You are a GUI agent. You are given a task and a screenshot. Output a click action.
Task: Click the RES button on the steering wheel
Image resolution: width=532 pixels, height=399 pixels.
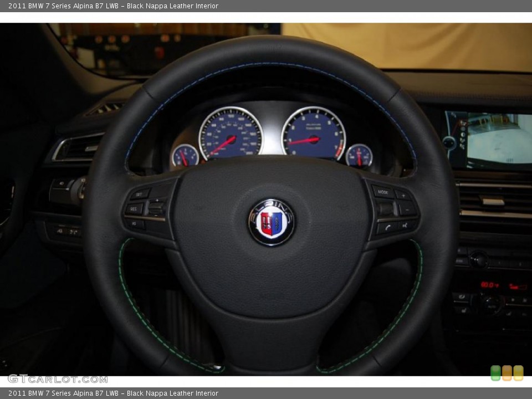[134, 209]
